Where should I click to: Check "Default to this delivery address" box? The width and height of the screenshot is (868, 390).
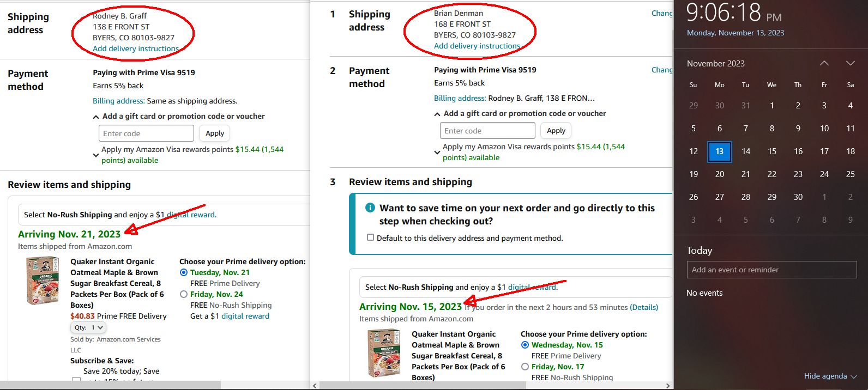371,237
